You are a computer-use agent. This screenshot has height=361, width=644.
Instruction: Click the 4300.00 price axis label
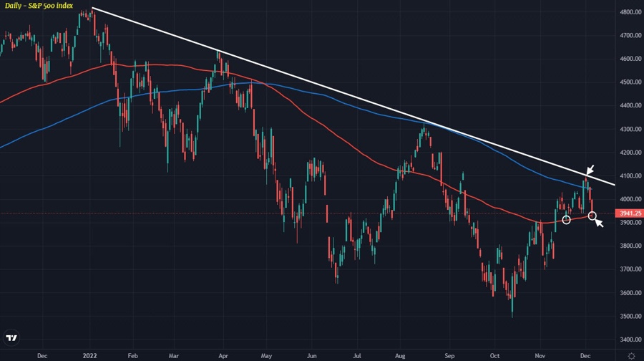(x=630, y=129)
